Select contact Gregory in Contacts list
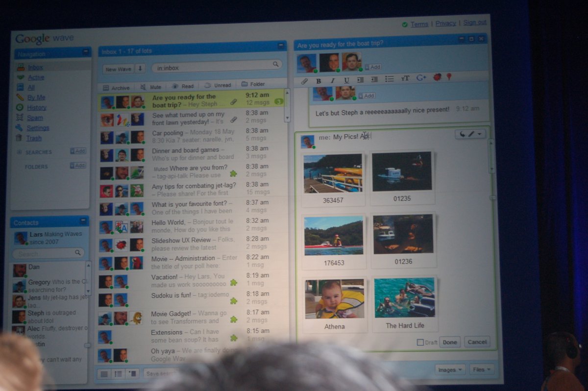The width and height of the screenshot is (588, 391). coord(49,286)
